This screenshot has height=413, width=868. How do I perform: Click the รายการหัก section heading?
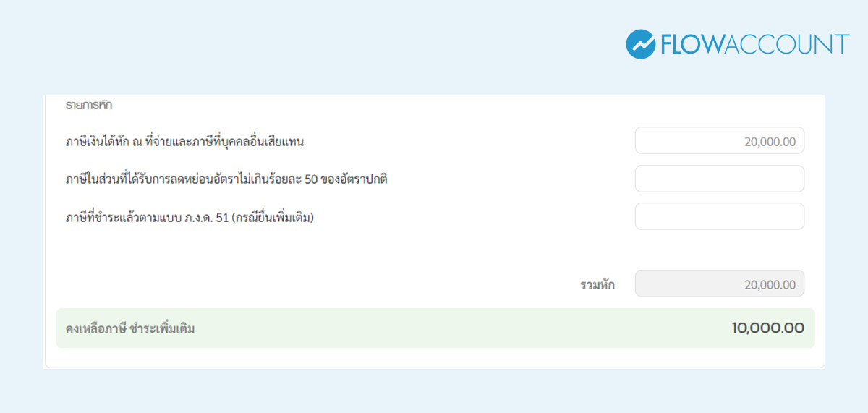88,106
